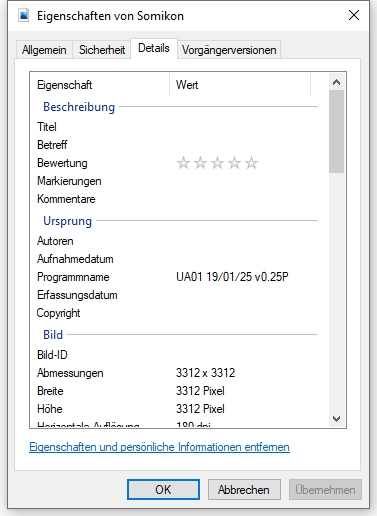Image resolution: width=377 pixels, height=516 pixels.
Task: Click value UA01 19/01/25 v0.25P
Action: pyautogui.click(x=232, y=277)
